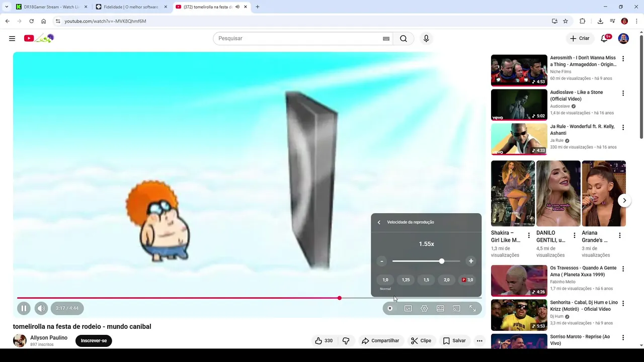
Task: Go back from playback speed menu
Action: (x=379, y=222)
